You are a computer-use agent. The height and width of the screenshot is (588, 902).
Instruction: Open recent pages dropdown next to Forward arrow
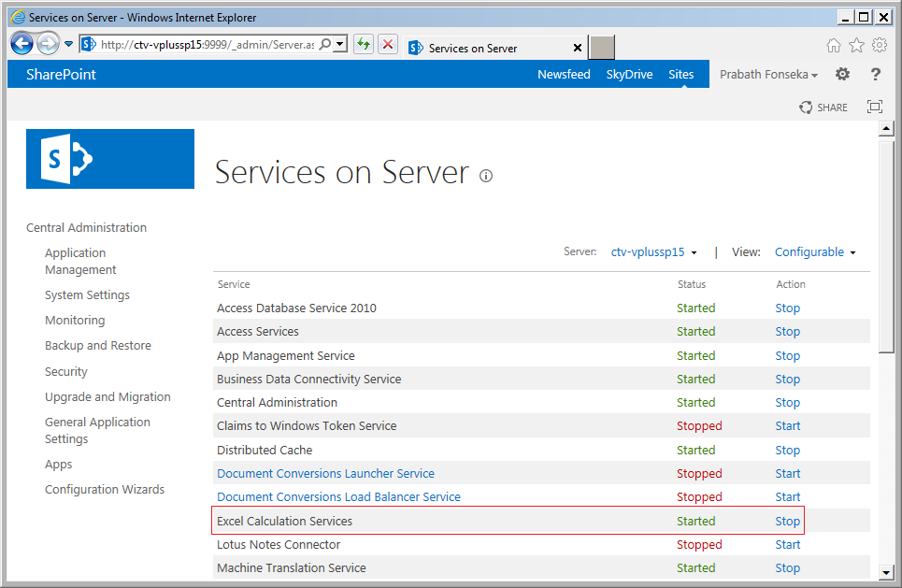(x=68, y=44)
